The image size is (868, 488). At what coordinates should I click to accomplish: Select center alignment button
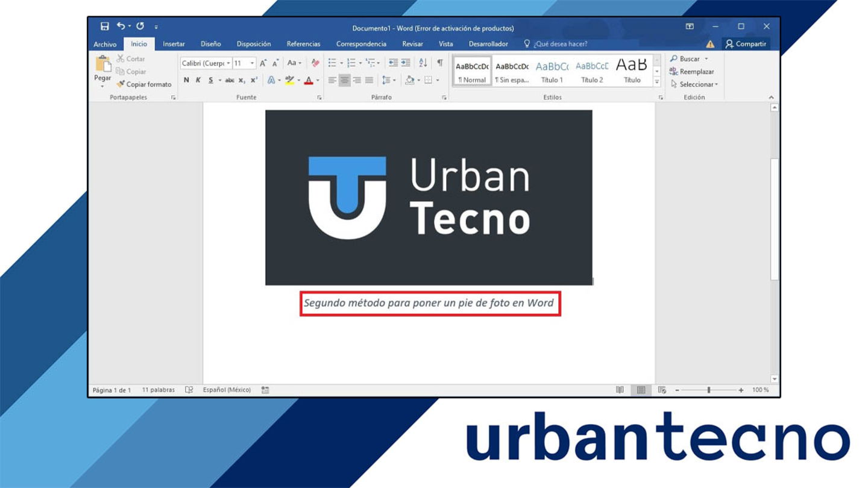click(345, 80)
